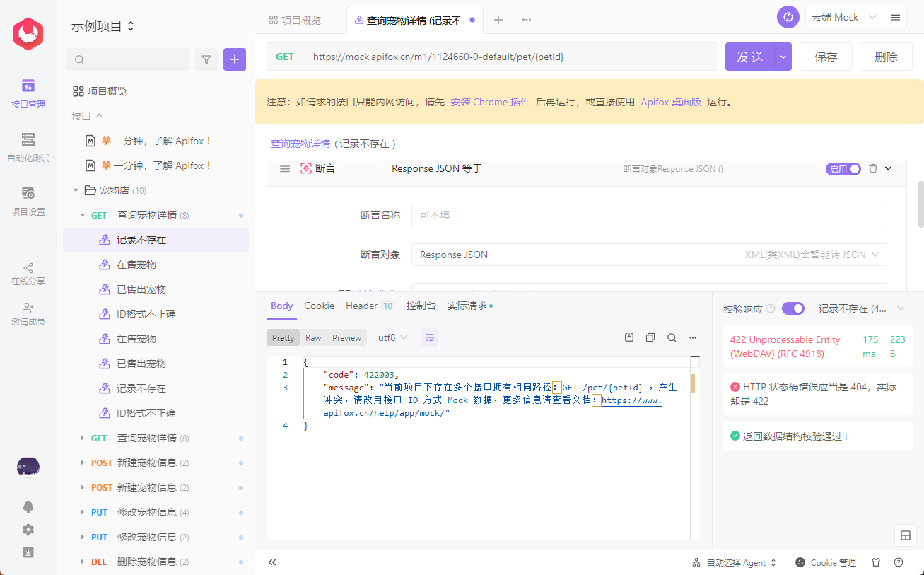Open more response options via ellipsis icon
924x575 pixels.
tap(692, 337)
